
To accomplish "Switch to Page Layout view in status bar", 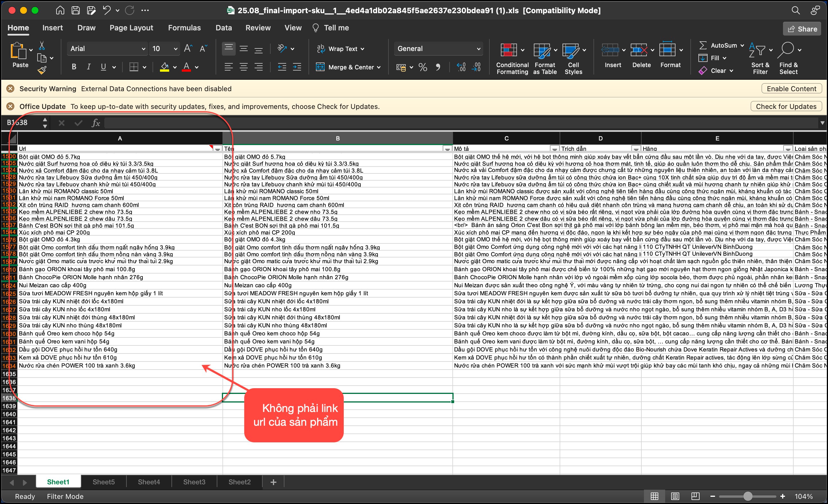I will 675,496.
